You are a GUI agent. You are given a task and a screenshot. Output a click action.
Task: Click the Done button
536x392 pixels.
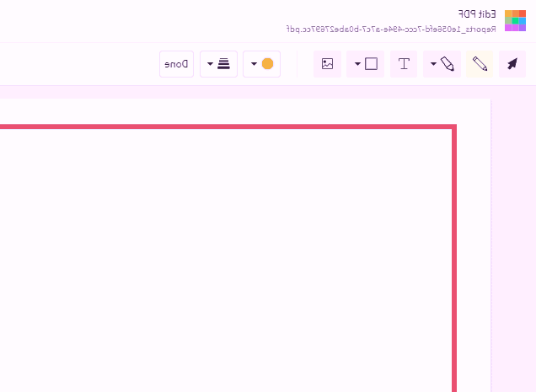click(x=176, y=64)
